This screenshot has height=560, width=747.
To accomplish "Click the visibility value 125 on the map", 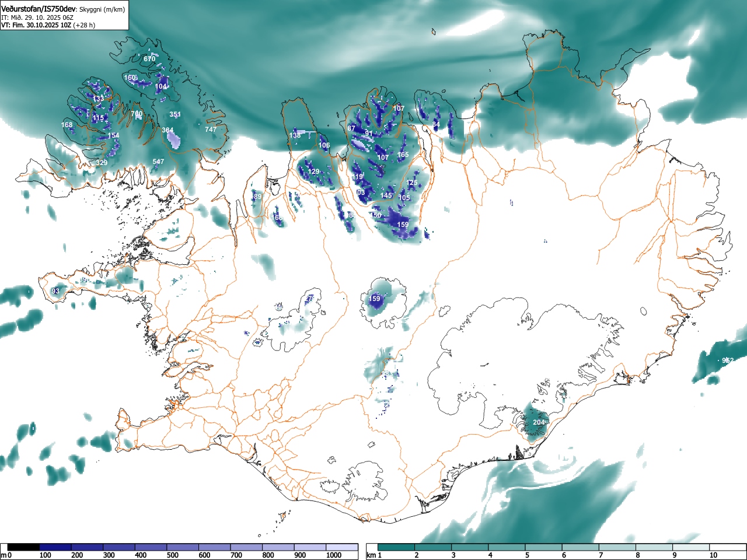I will tap(412, 183).
